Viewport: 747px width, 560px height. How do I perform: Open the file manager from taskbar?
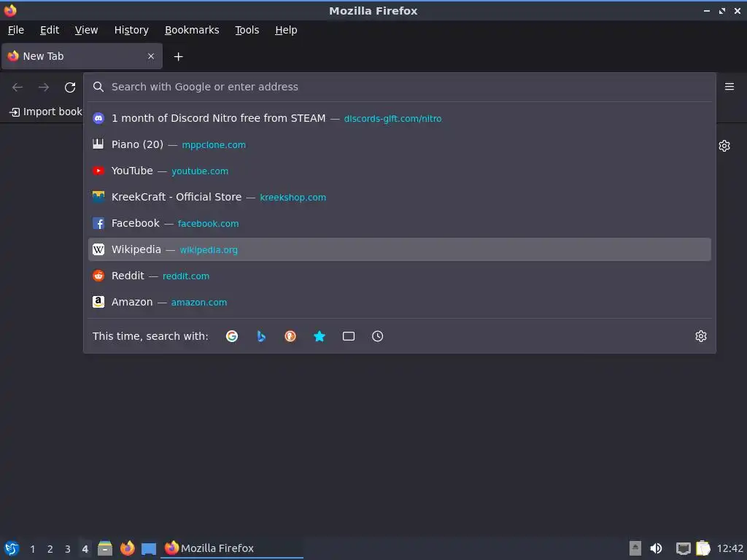(x=105, y=548)
